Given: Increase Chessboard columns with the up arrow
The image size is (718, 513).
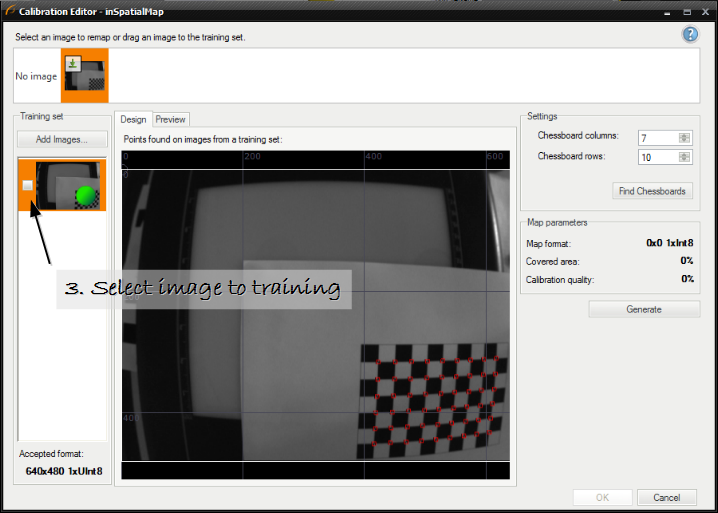Looking at the screenshot, I should 684,133.
